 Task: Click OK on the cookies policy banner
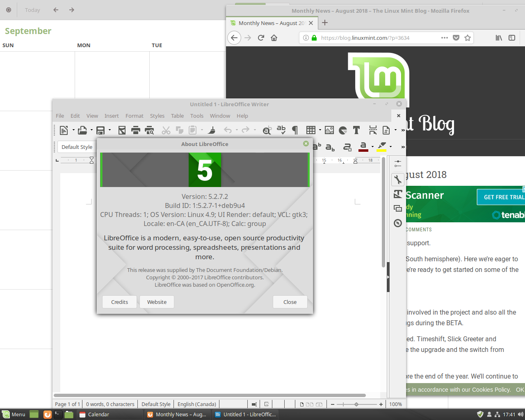pos(520,390)
